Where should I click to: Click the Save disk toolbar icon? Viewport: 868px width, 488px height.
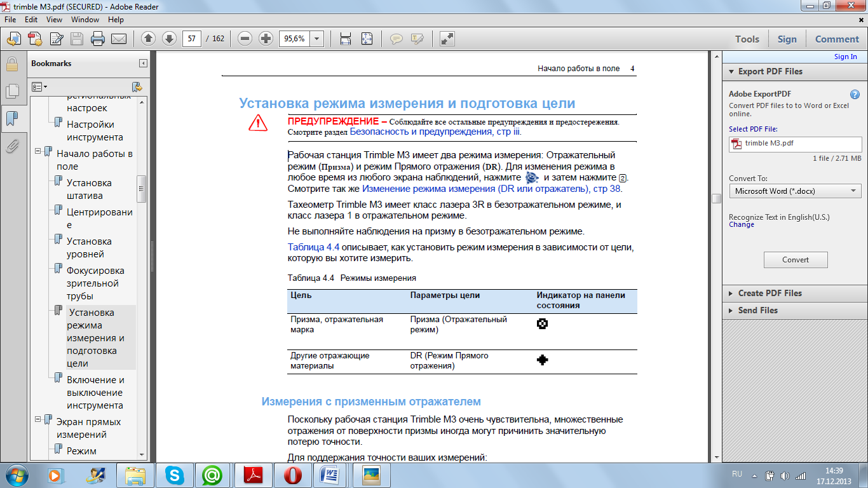coord(77,39)
